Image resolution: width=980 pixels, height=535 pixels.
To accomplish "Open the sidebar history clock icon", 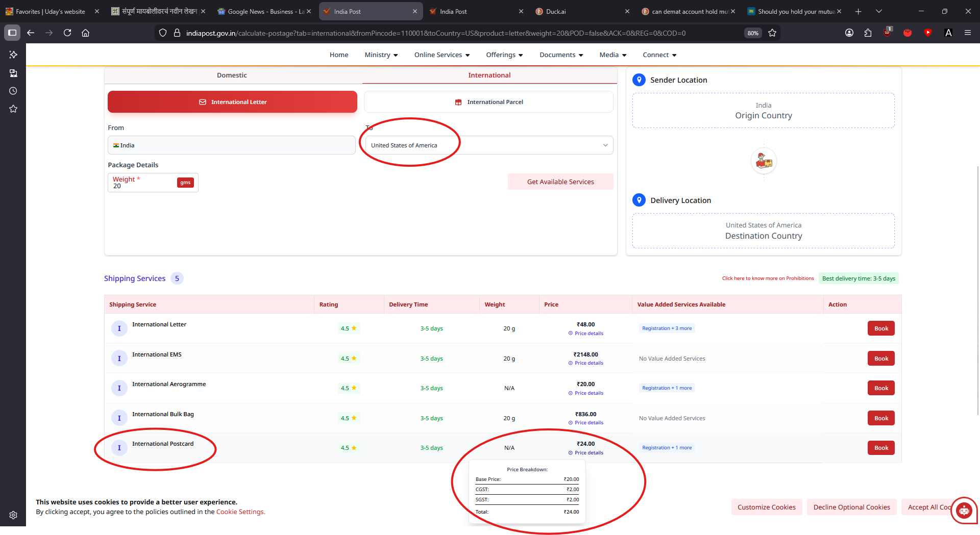I will pos(13,91).
